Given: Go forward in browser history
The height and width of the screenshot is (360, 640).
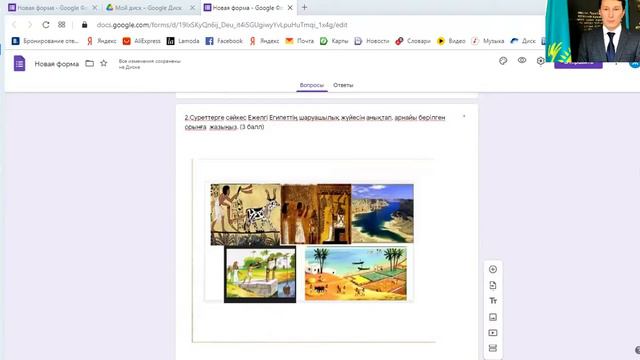Looking at the screenshot, I should (30, 25).
